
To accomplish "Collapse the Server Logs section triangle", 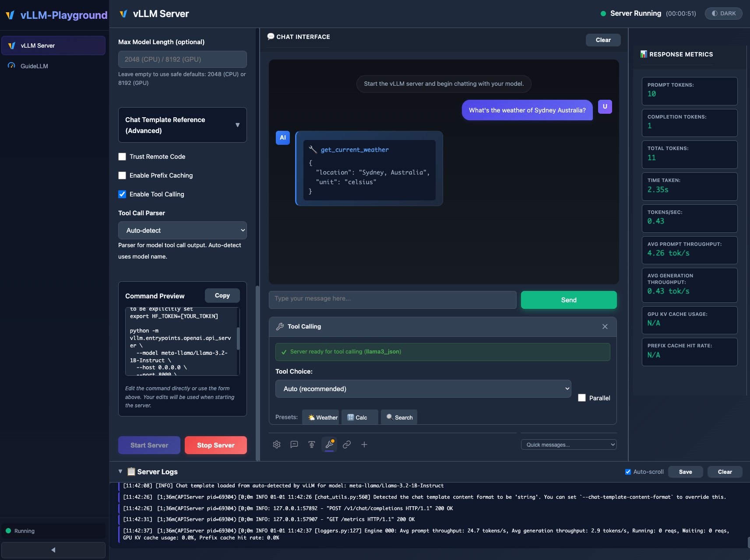I will [120, 471].
